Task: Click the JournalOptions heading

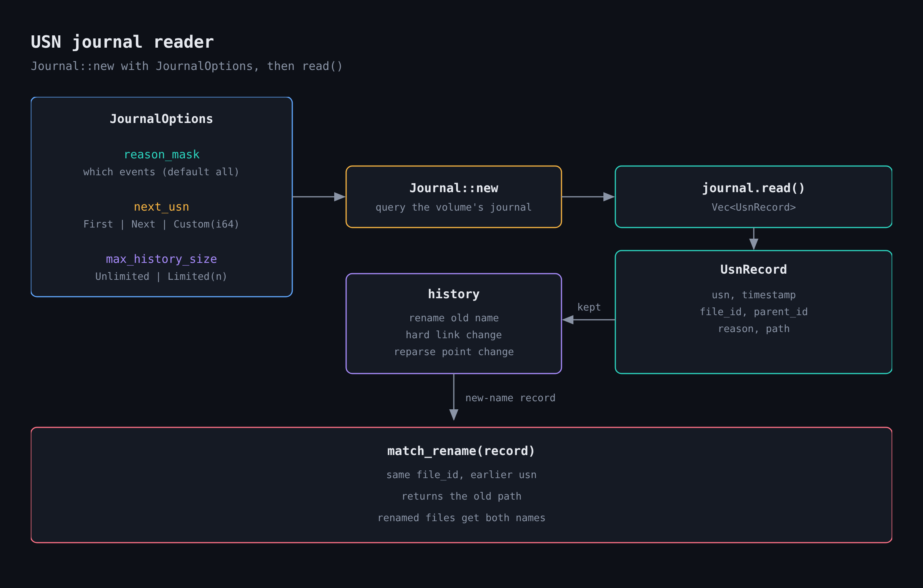Action: tap(162, 119)
